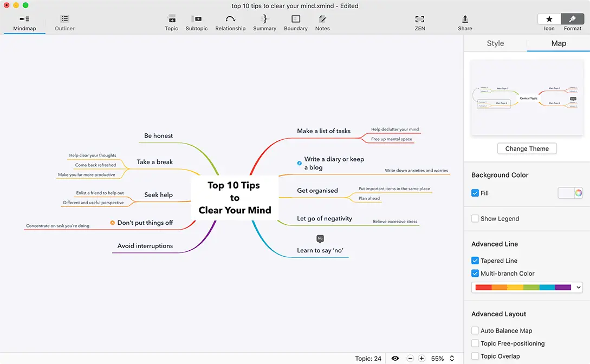Click the rainbow branch color strip
590x364 pixels.
point(523,287)
